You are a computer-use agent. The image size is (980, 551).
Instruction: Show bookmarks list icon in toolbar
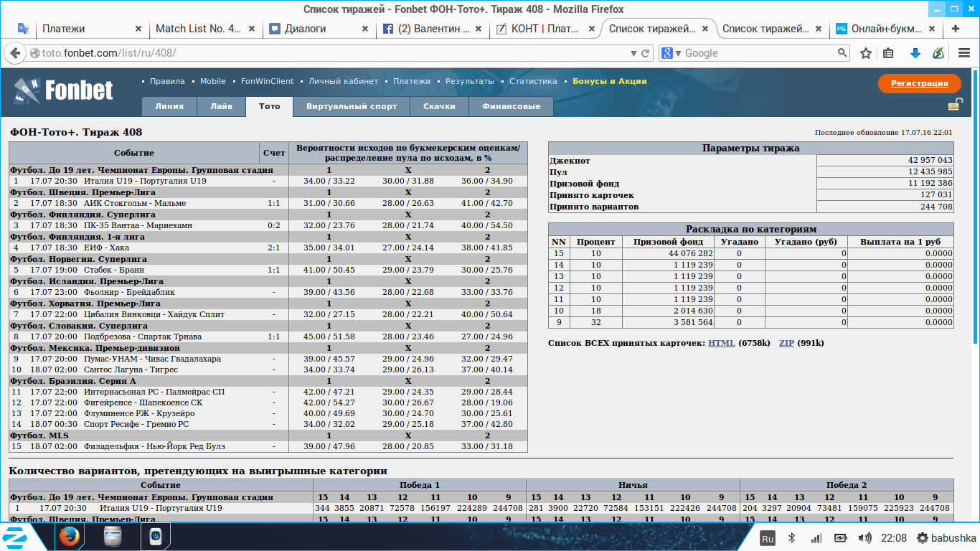[x=888, y=53]
